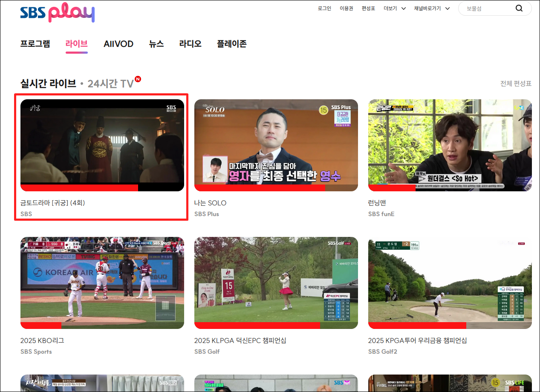
Task: Click title 금토드라마 [귀궁] (4회)
Action: [x=53, y=203]
